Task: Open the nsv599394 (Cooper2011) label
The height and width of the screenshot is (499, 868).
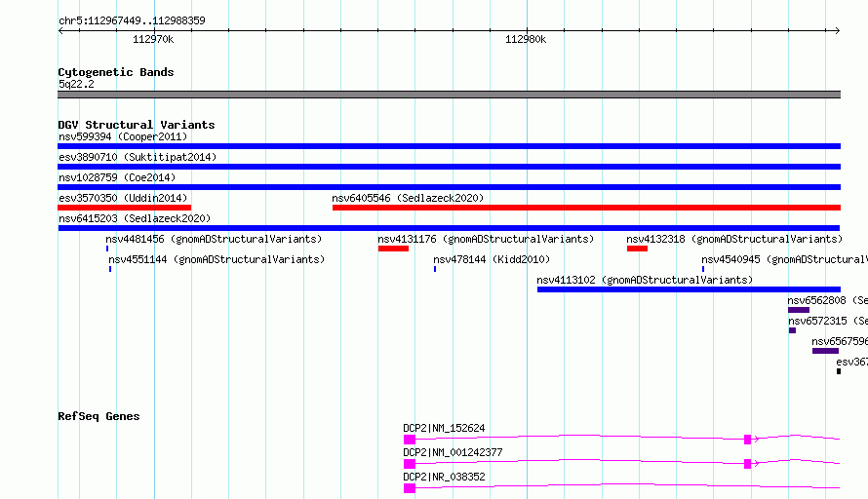Action: click(123, 136)
